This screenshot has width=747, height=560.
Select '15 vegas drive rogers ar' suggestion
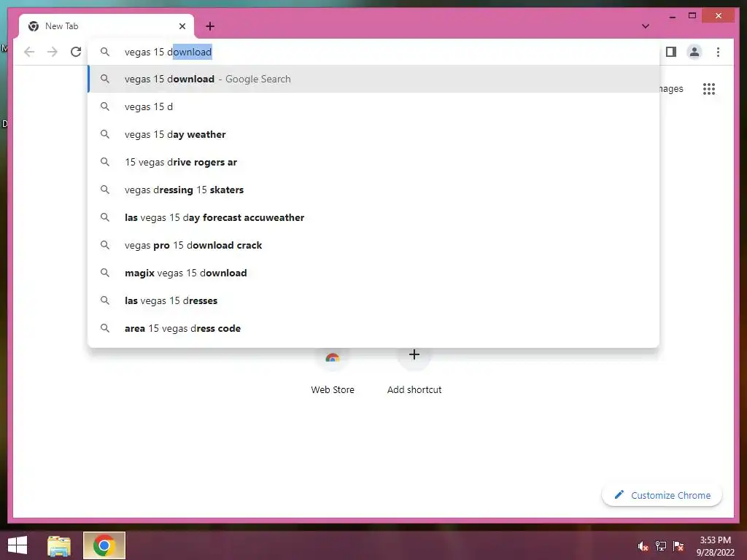[x=373, y=162]
